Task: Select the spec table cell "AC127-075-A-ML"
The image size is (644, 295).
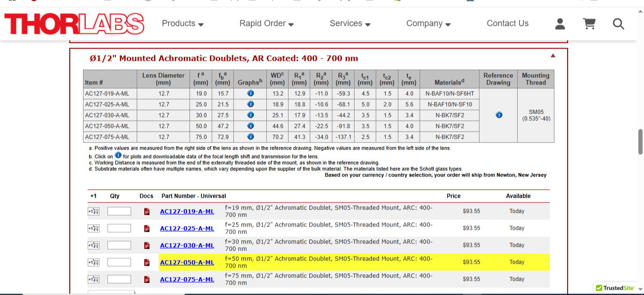Action: (x=110, y=137)
